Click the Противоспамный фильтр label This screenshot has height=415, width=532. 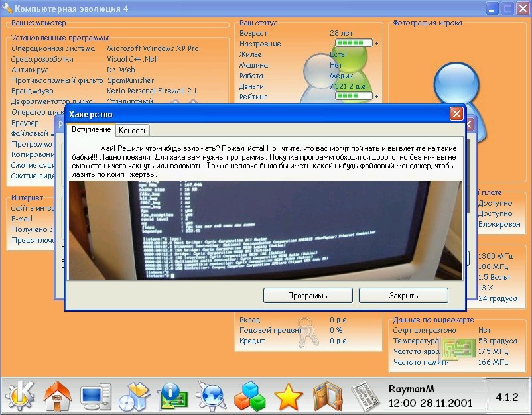click(57, 80)
